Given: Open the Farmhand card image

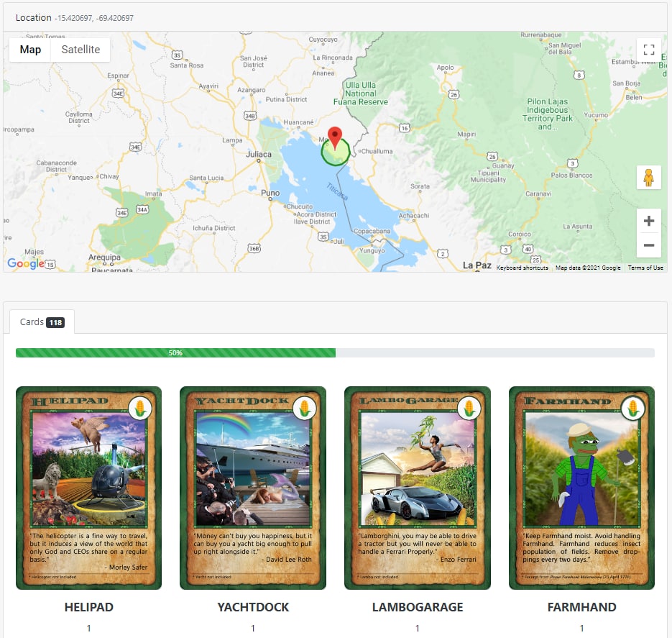Looking at the screenshot, I should (x=581, y=488).
